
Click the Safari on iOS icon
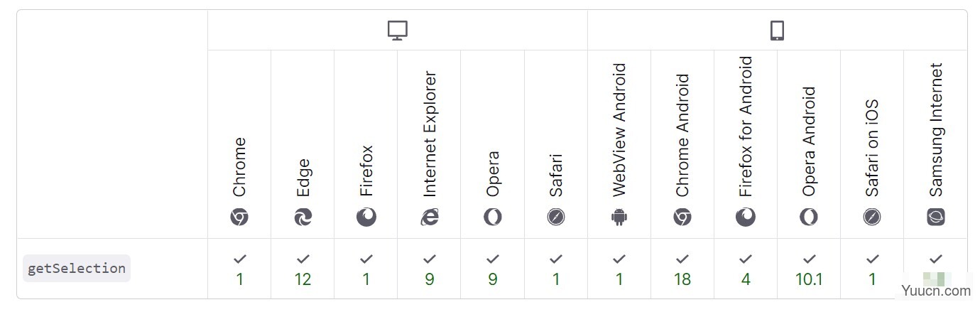[872, 217]
